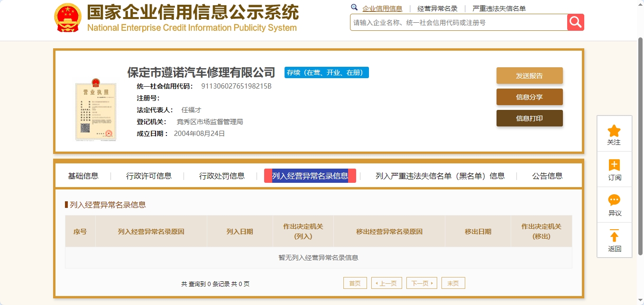This screenshot has height=305, width=644.
Task: Click the 移出经营异常名录原因 column header
Action: 389,232
